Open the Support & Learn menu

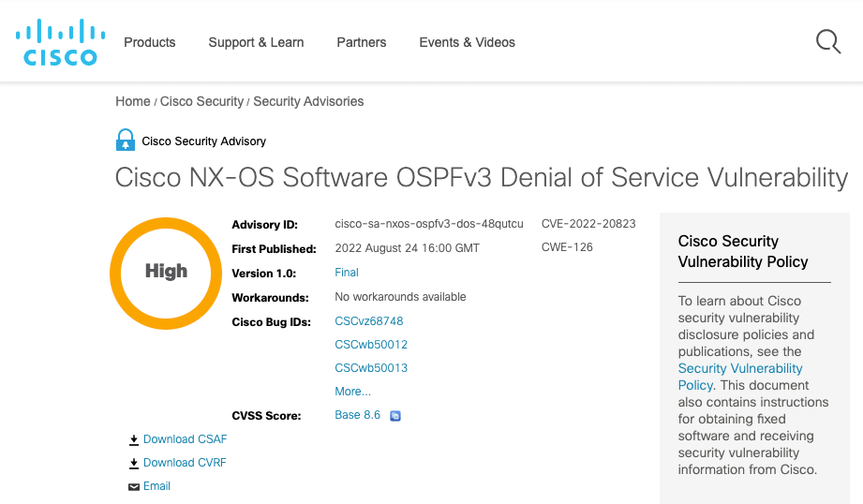point(256,42)
